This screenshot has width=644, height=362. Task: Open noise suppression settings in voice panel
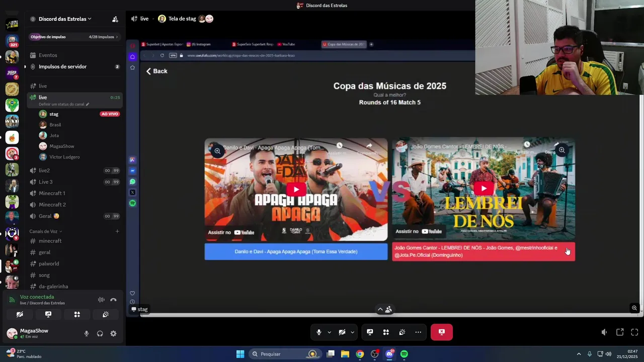tap(101, 300)
